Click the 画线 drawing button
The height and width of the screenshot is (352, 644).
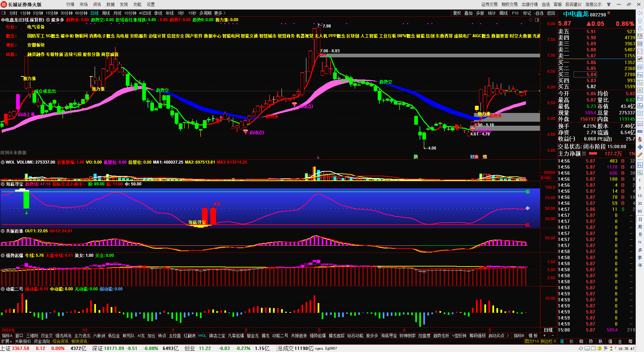pos(504,13)
